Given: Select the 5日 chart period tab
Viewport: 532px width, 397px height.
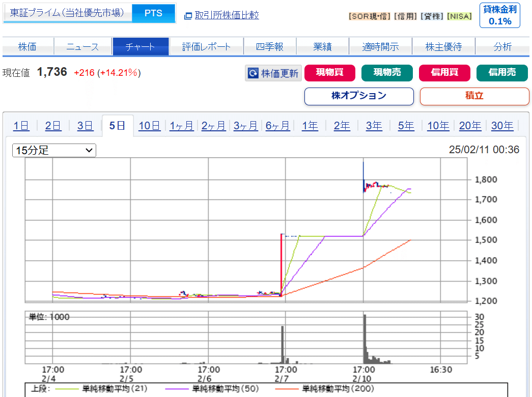Looking at the screenshot, I should coord(118,126).
